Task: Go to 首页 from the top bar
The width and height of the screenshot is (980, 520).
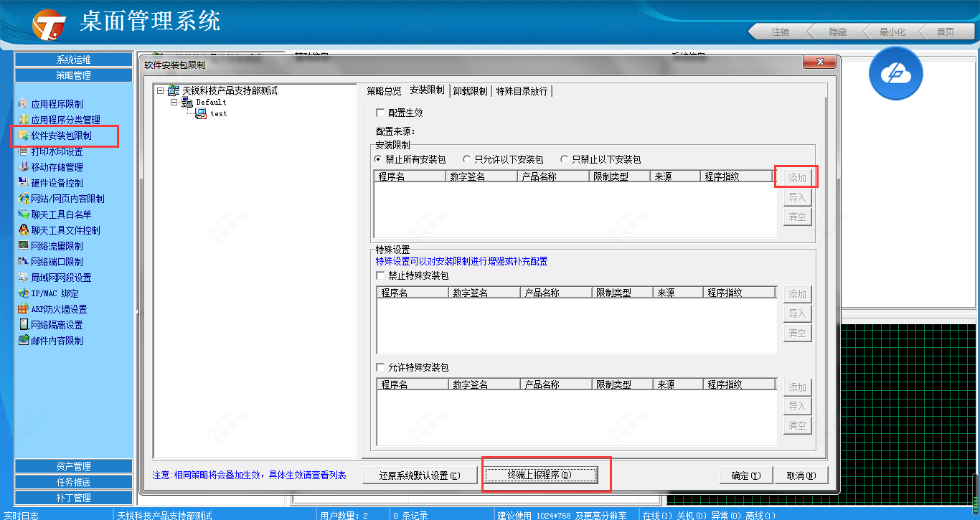Action: [946, 32]
